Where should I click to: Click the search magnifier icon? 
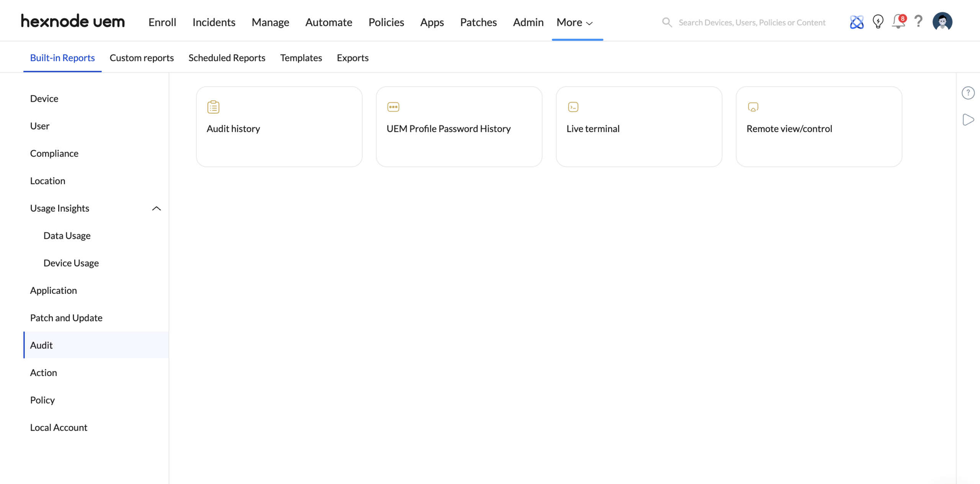tap(667, 22)
